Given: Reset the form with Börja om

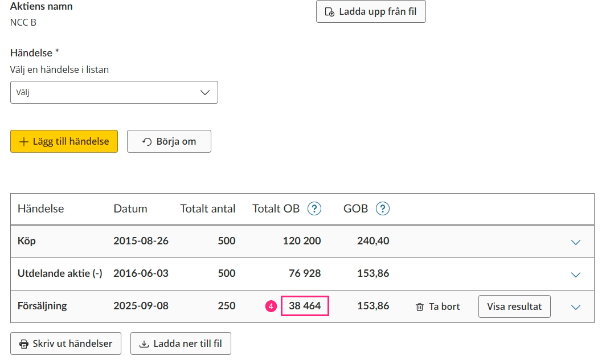Looking at the screenshot, I should pos(169,141).
